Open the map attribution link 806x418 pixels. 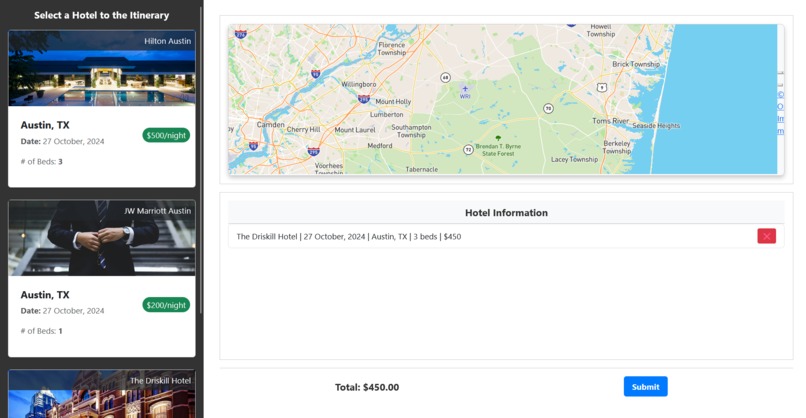(780, 113)
